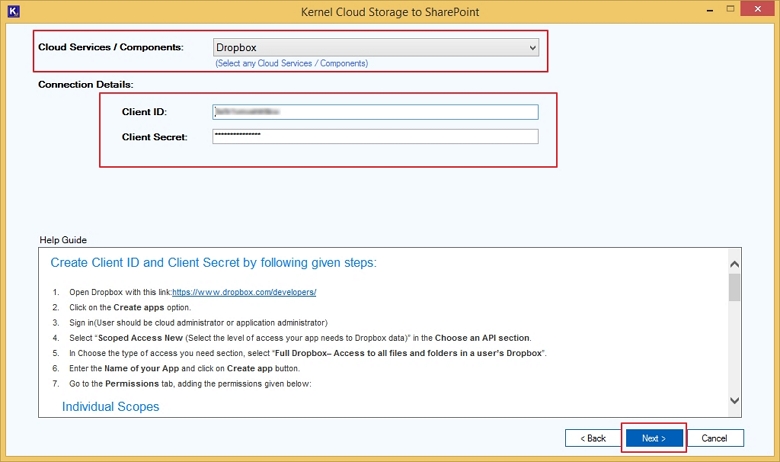This screenshot has width=780, height=462.
Task: Click the < Back button
Action: (x=593, y=438)
